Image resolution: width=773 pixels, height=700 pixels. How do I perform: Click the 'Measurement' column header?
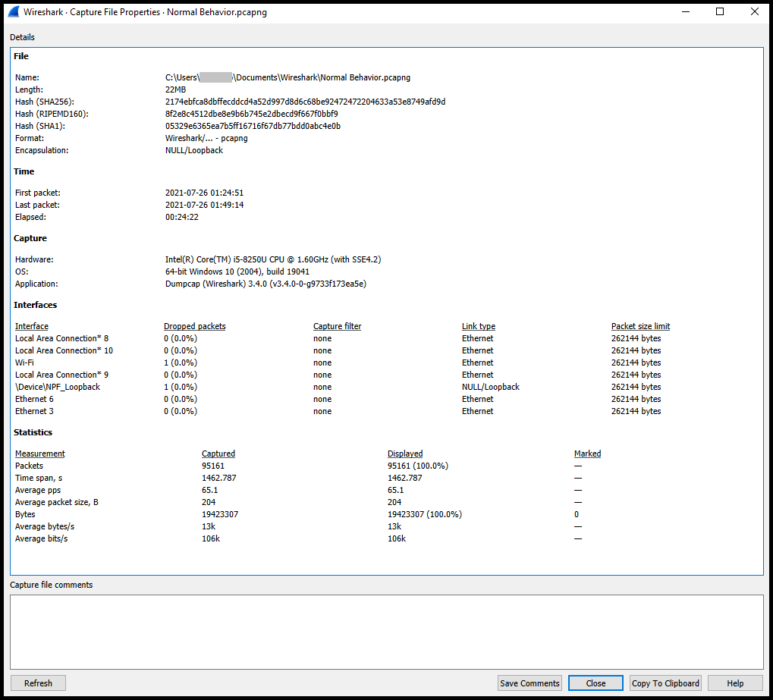coord(40,454)
